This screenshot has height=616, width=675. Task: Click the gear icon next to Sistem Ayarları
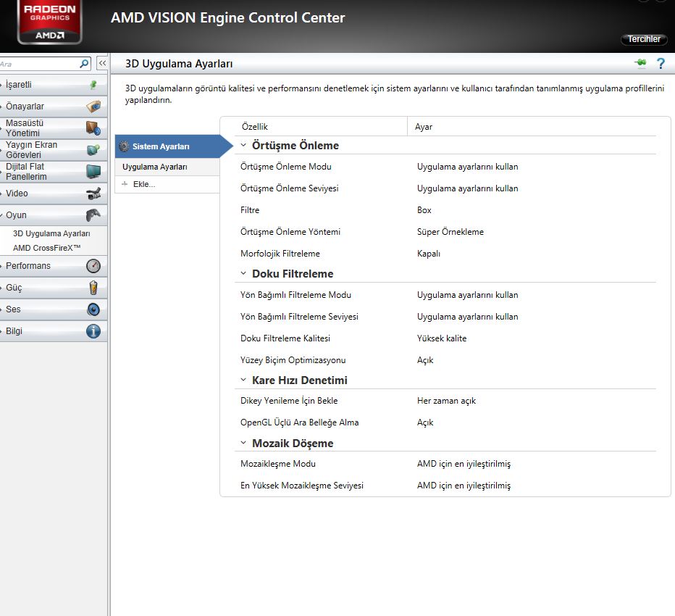(x=124, y=146)
